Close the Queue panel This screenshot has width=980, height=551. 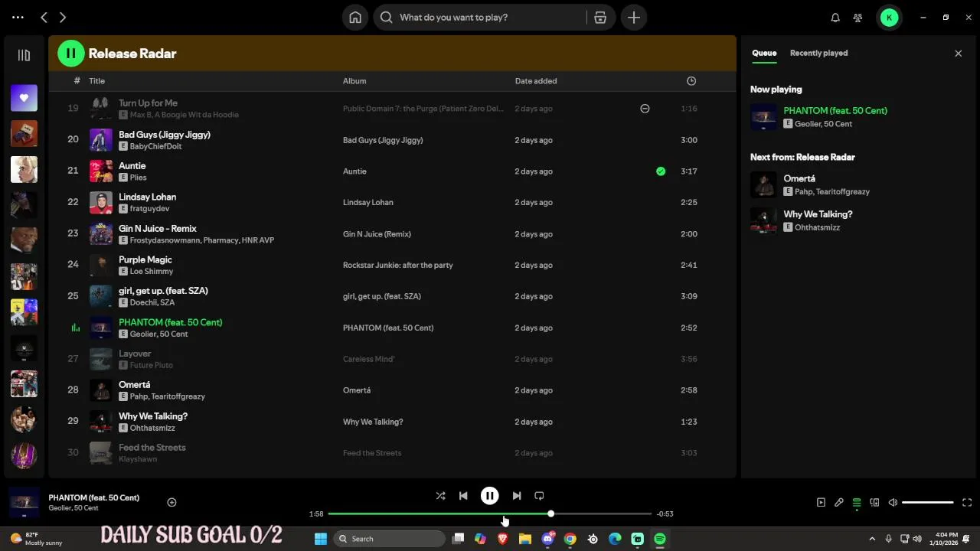click(958, 54)
